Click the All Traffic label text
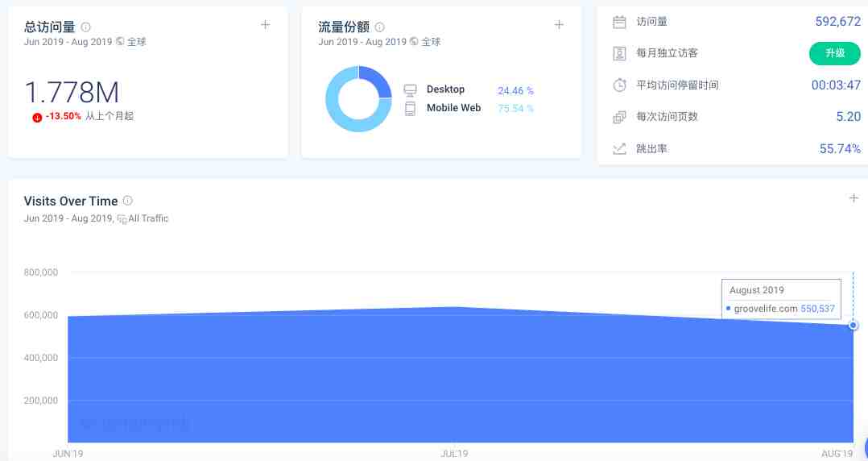Viewport: 868px width, 461px height. 148,219
